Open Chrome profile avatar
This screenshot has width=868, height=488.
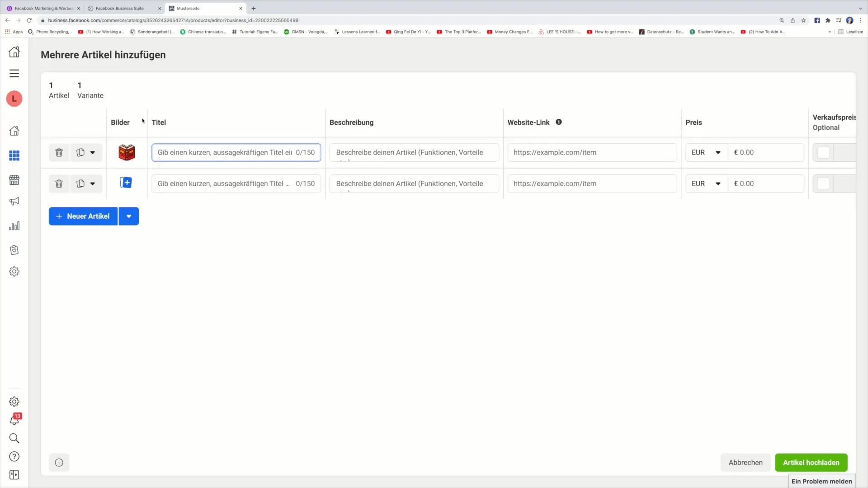coord(850,20)
